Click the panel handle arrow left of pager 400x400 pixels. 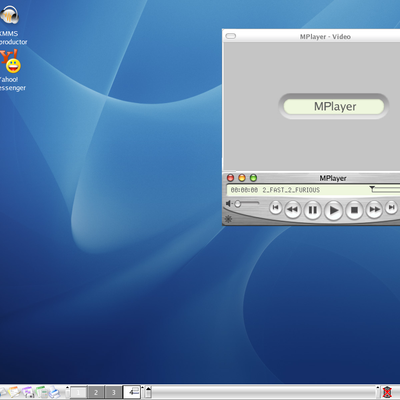click(x=67, y=392)
